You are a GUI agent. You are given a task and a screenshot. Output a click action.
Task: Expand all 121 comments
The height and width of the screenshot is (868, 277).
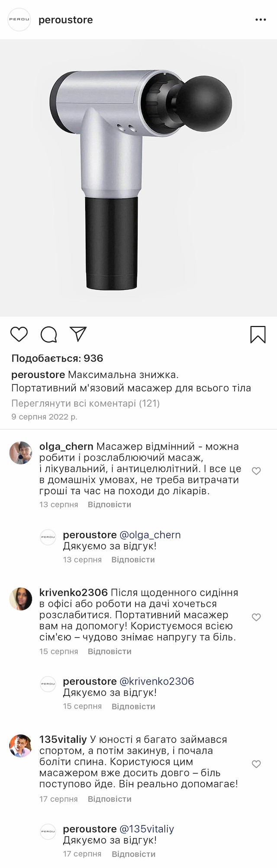point(85,403)
